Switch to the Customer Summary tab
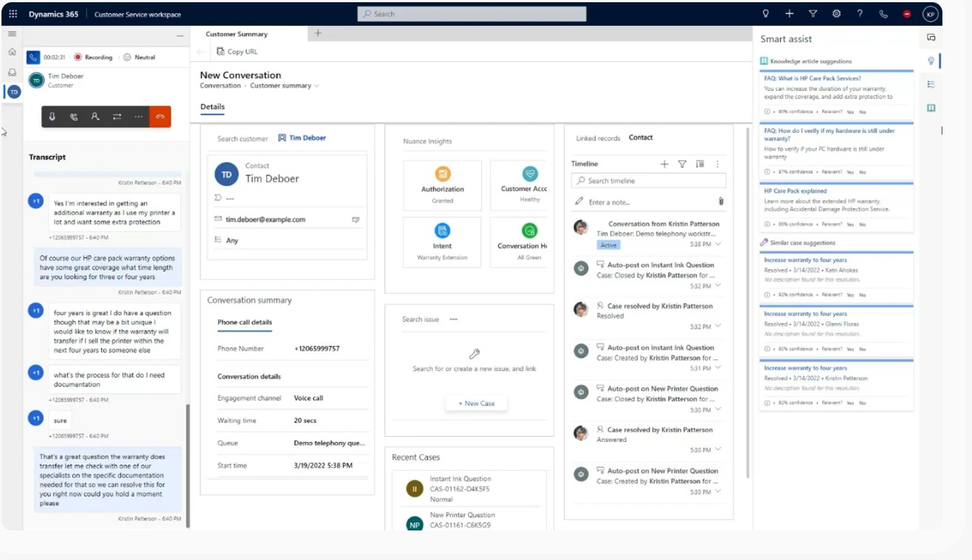 click(x=237, y=33)
